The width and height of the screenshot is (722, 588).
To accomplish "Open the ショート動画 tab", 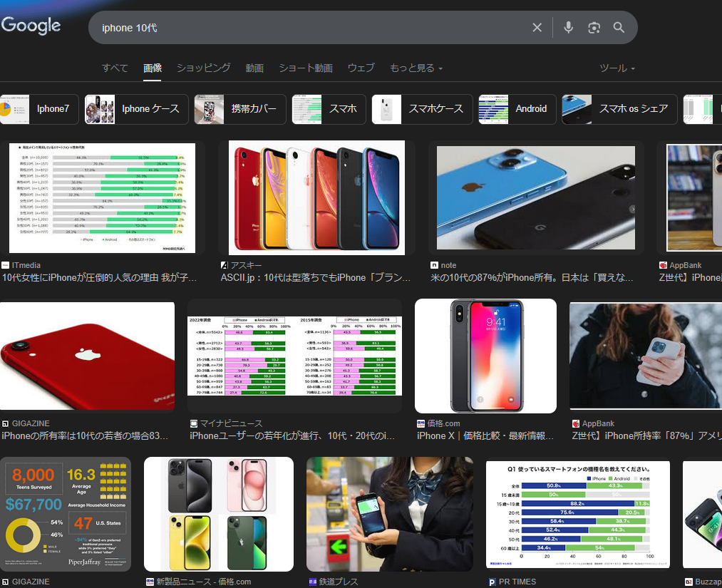I will tap(305, 68).
